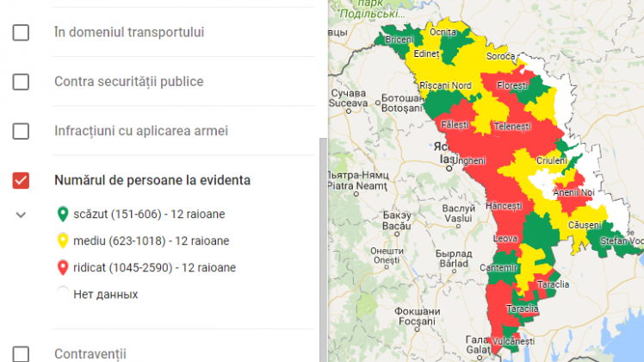Click the Cantemir district label

498,268
